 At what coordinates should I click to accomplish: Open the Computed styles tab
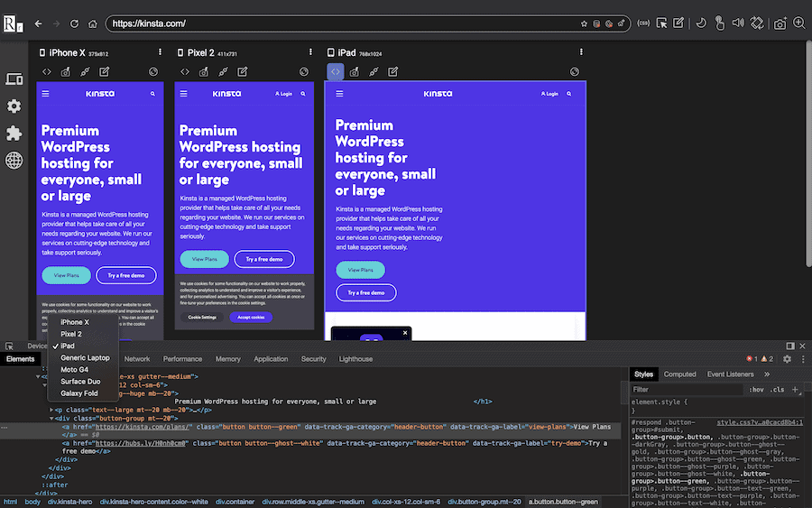pyautogui.click(x=679, y=374)
